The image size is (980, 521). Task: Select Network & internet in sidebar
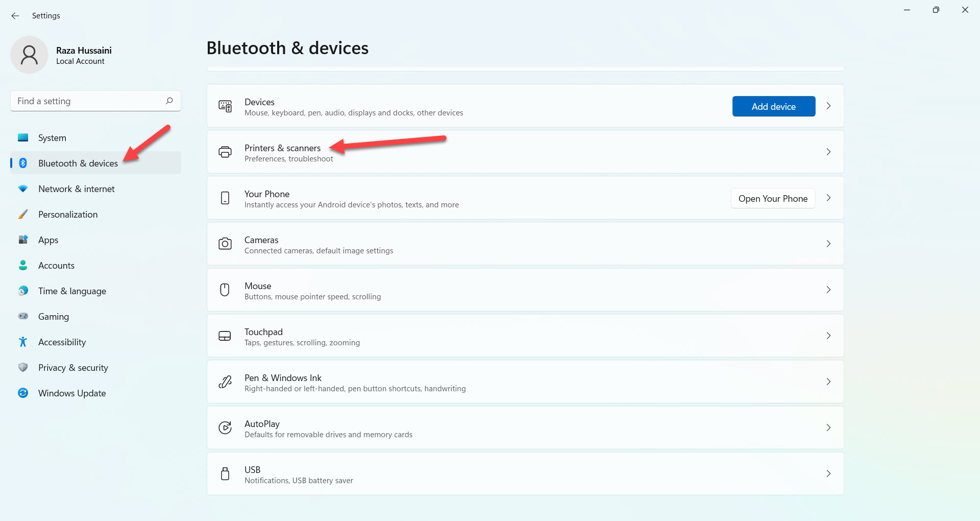coord(77,189)
